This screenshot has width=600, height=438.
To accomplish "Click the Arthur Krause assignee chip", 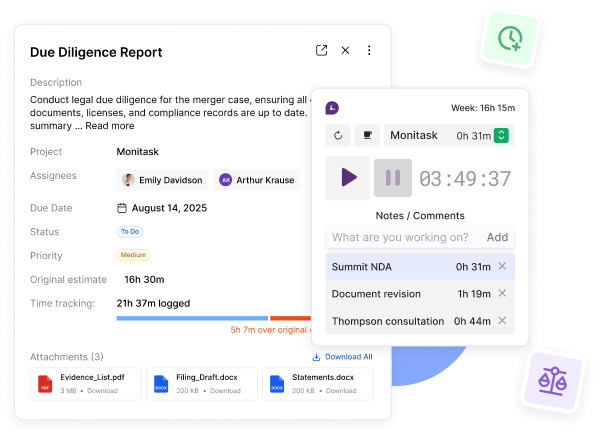I will pos(257,180).
